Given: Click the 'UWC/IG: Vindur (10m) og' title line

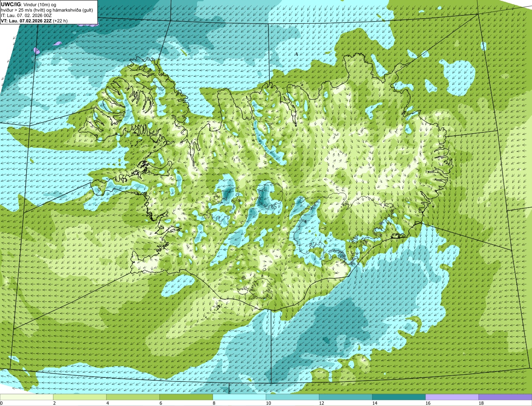Looking at the screenshot, I should [29, 4].
